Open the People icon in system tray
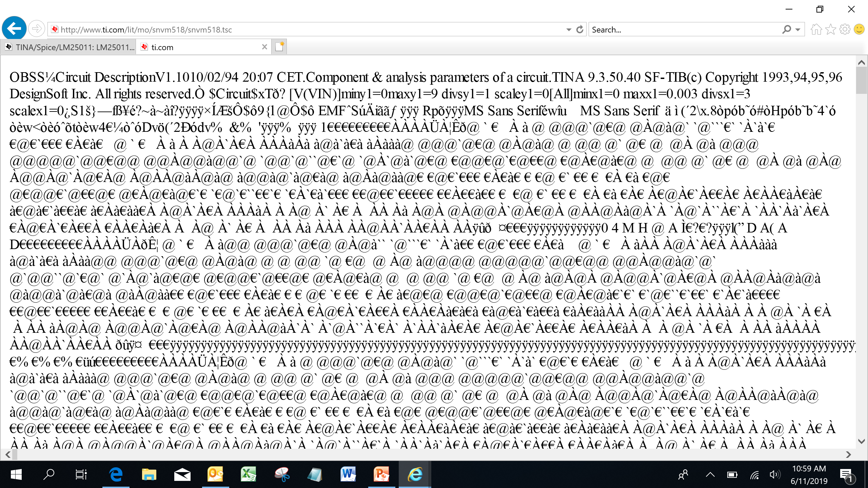 683,474
